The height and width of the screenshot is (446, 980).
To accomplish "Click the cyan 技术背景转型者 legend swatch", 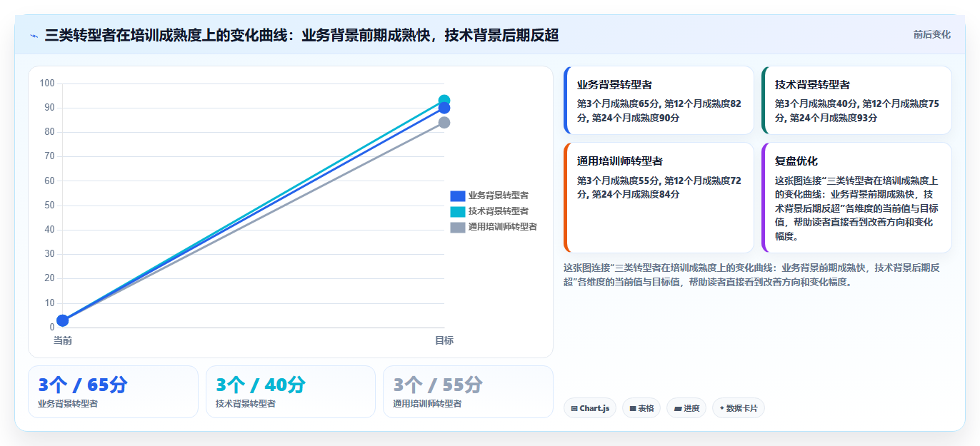I will coord(458,211).
